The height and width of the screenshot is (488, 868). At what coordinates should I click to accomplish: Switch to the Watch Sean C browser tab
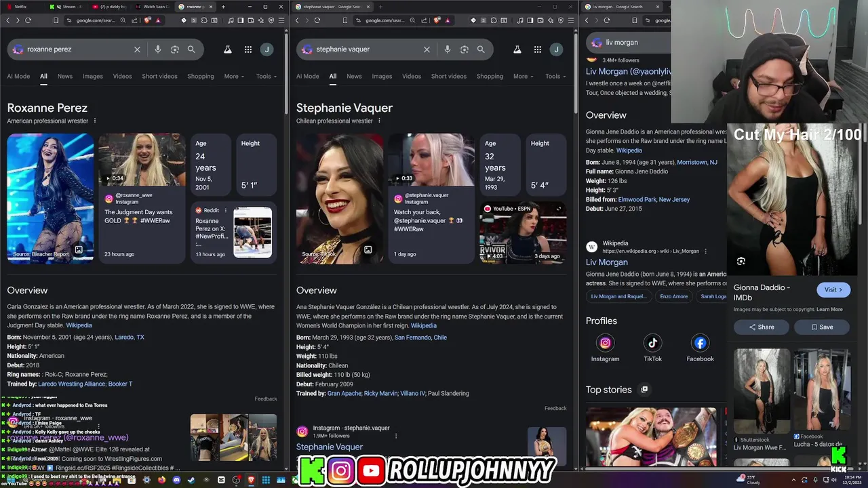pyautogui.click(x=152, y=7)
